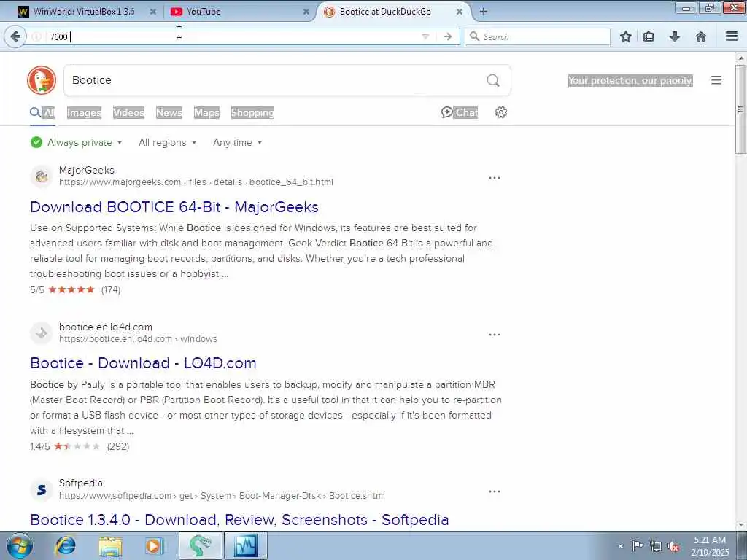The width and height of the screenshot is (747, 560).
Task: Click the softpedia.com result URL
Action: click(x=222, y=496)
